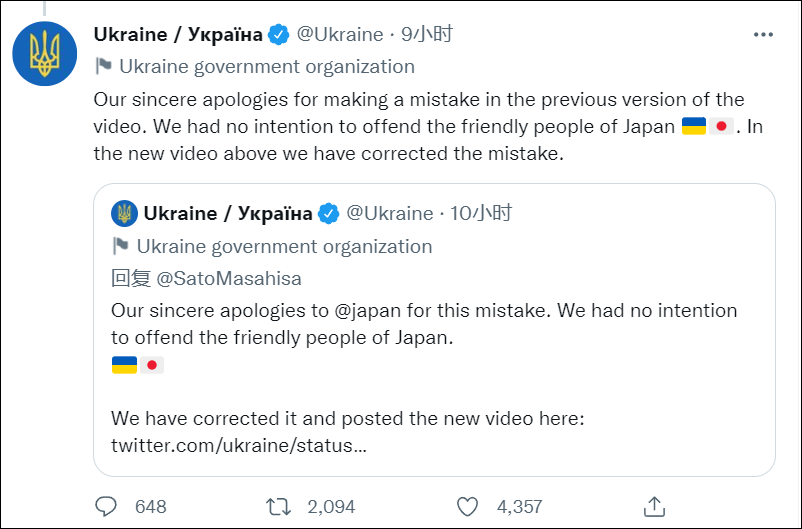Click the flag icon beside government label
The height and width of the screenshot is (529, 802).
102,67
